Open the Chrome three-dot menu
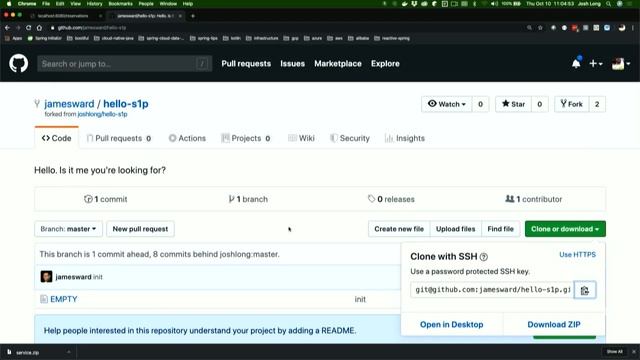The height and width of the screenshot is (360, 640). [x=633, y=28]
